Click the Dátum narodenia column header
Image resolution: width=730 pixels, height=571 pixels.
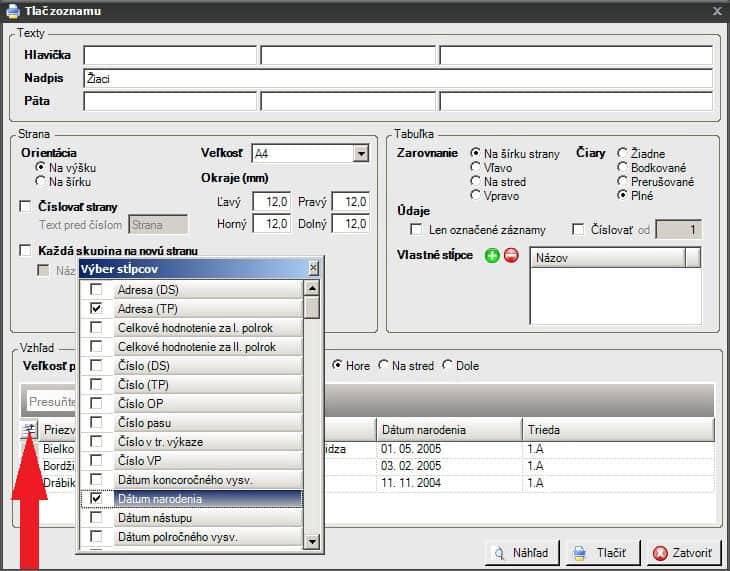[449, 429]
